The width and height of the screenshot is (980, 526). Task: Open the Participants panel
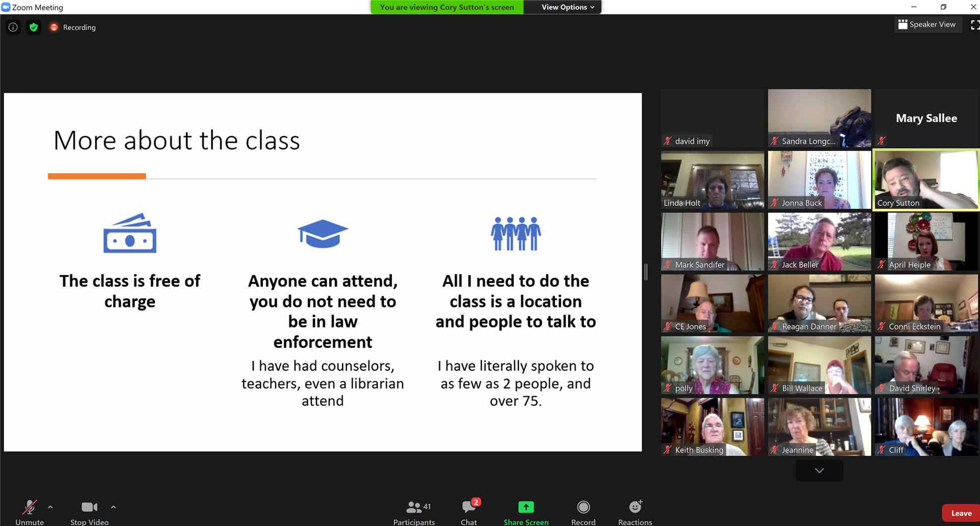click(413, 512)
